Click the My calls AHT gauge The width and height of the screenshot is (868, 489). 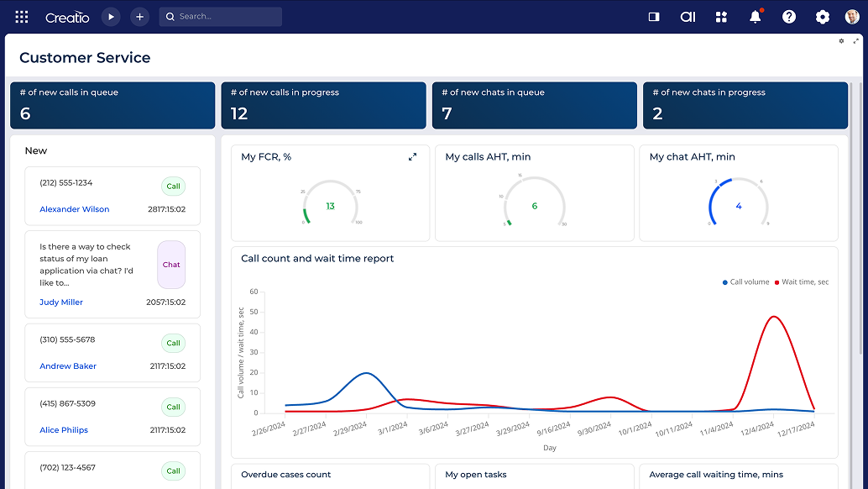click(534, 203)
